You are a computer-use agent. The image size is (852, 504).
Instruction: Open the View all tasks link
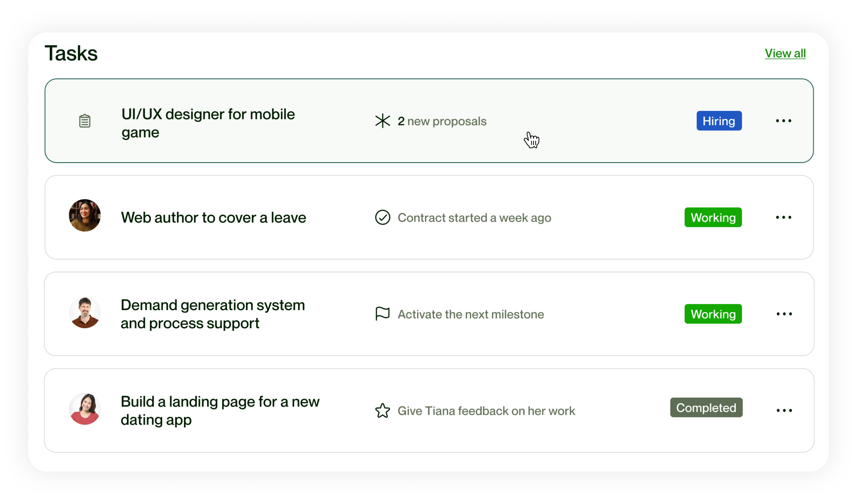(x=785, y=54)
